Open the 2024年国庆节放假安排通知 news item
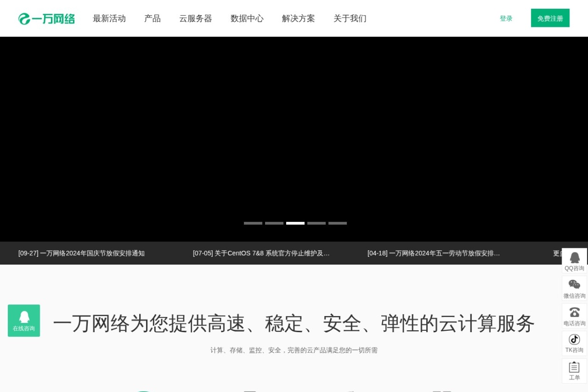 (x=81, y=253)
